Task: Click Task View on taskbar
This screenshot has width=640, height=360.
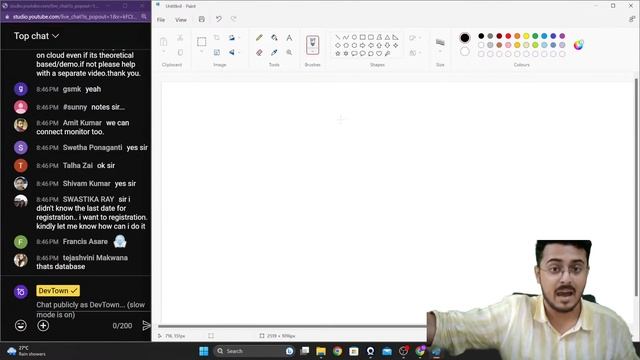Action: [x=304, y=351]
